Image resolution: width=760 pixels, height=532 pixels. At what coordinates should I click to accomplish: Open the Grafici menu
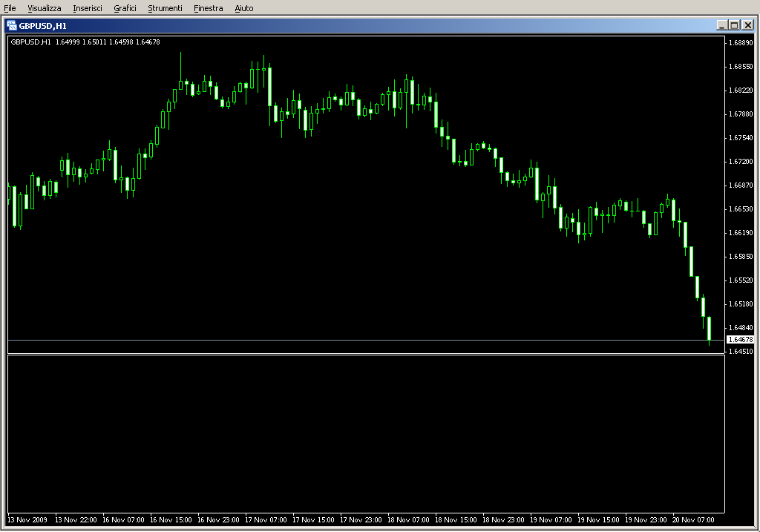(125, 8)
